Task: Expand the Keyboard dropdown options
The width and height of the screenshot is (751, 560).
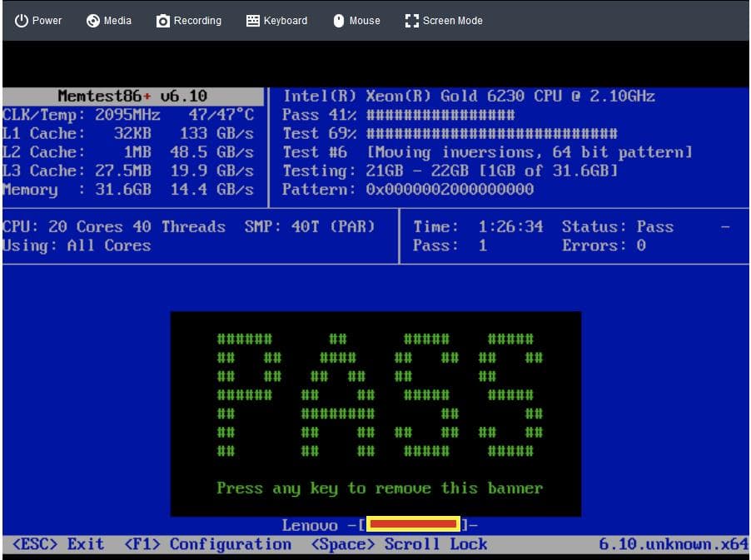Action: (x=276, y=20)
